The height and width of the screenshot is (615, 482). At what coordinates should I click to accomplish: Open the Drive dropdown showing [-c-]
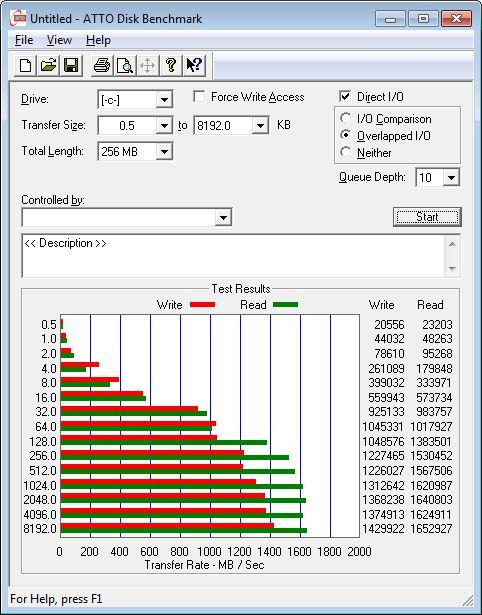(164, 100)
